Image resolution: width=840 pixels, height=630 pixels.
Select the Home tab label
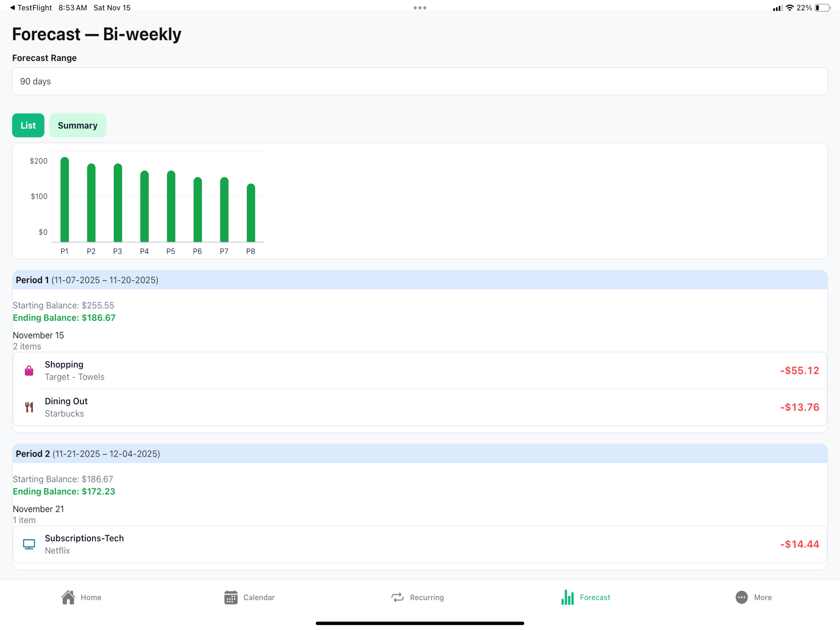[91, 597]
